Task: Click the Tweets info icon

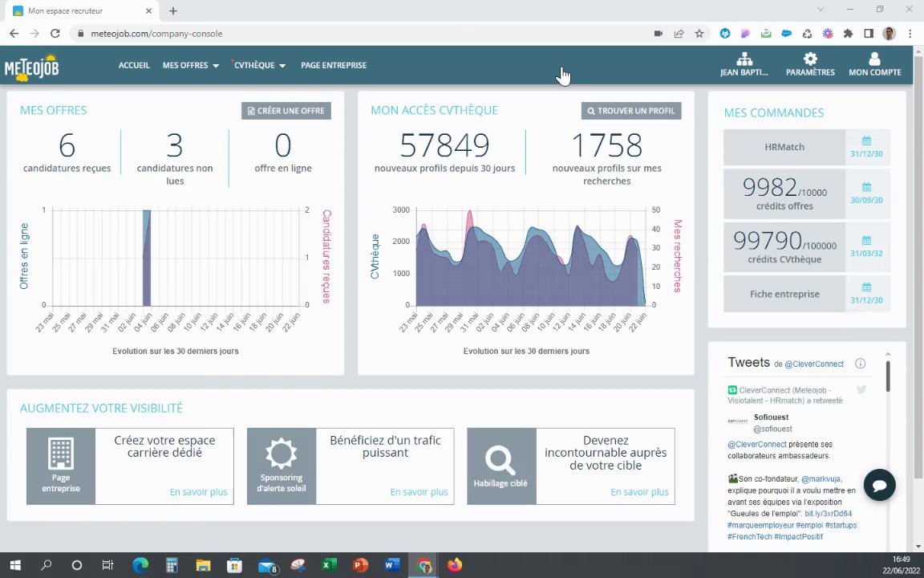Action: [x=860, y=364]
